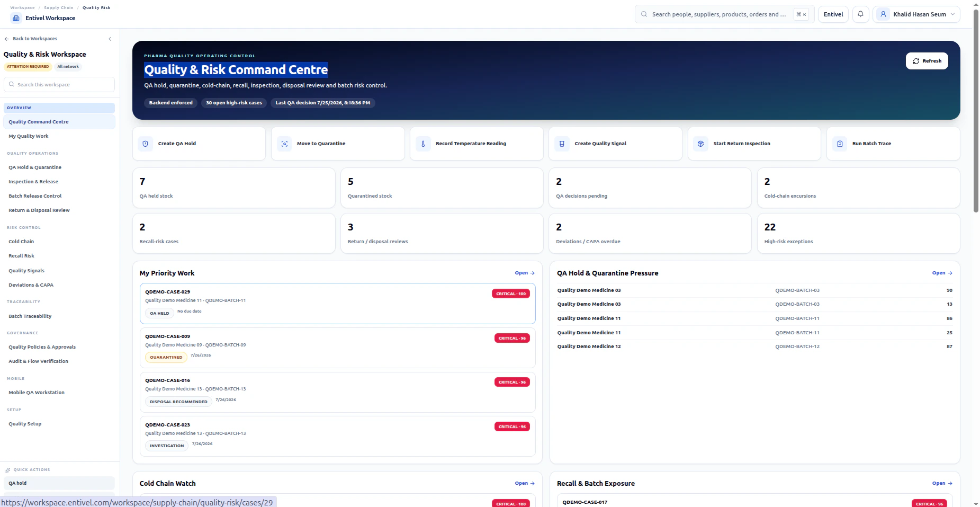Screen dimensions: 980x507
Task: Open Mobile QA Workstation
Action: [59, 393]
